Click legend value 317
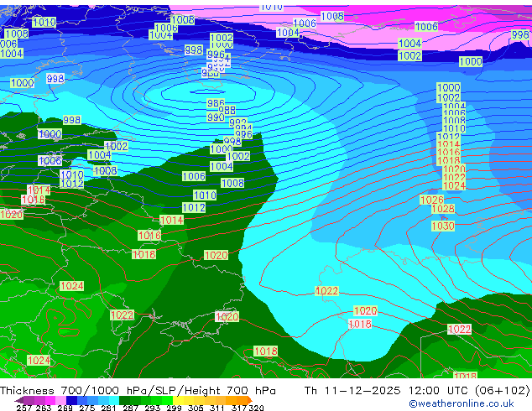The width and height of the screenshot is (532, 411). pyautogui.click(x=239, y=408)
